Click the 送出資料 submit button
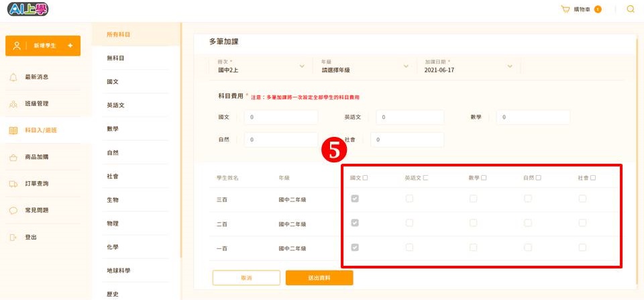644x300 pixels. 319,278
